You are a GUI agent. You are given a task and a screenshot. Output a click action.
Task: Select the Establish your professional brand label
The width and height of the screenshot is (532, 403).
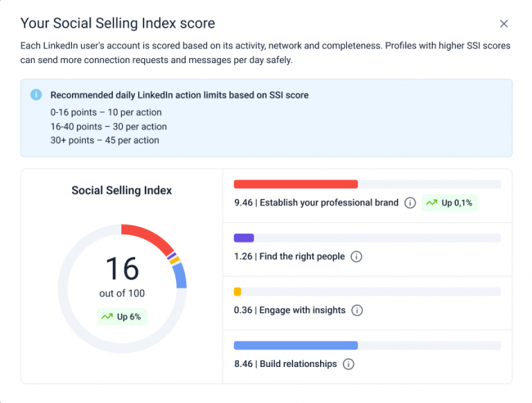click(x=329, y=203)
